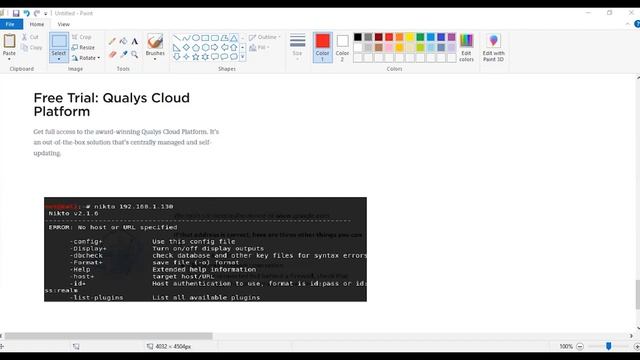The width and height of the screenshot is (640, 360).
Task: Click the zoom slider handle
Action: click(609, 346)
